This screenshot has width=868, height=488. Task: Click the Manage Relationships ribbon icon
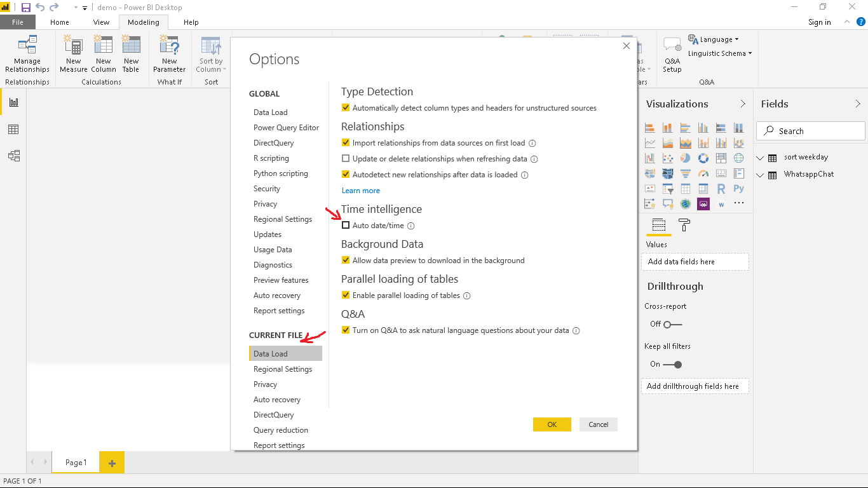coord(27,55)
